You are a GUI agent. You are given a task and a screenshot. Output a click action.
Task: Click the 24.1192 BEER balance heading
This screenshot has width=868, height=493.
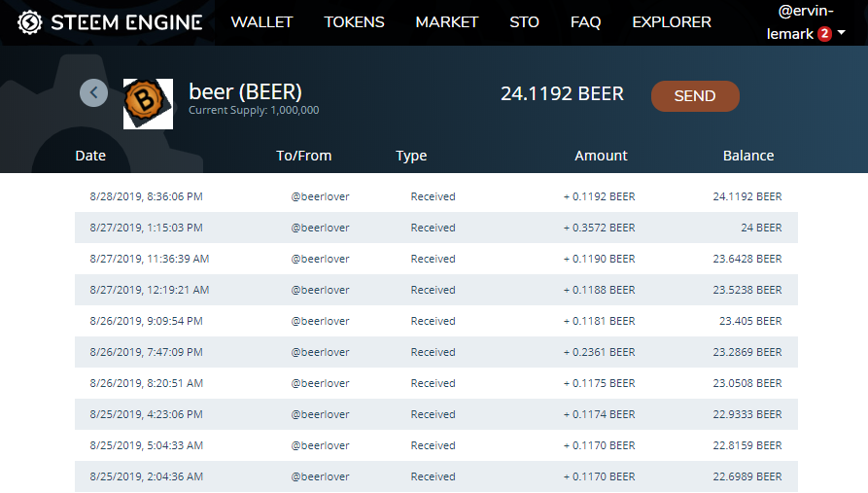(x=562, y=94)
